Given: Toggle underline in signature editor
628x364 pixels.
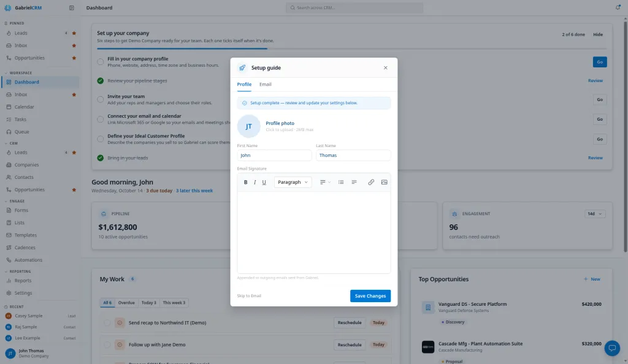Looking at the screenshot, I should (264, 182).
